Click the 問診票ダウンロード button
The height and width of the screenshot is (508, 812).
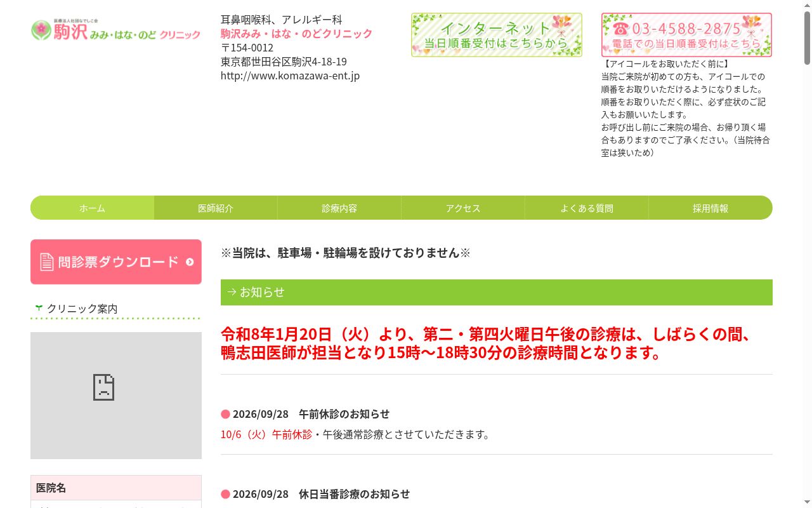tap(116, 262)
